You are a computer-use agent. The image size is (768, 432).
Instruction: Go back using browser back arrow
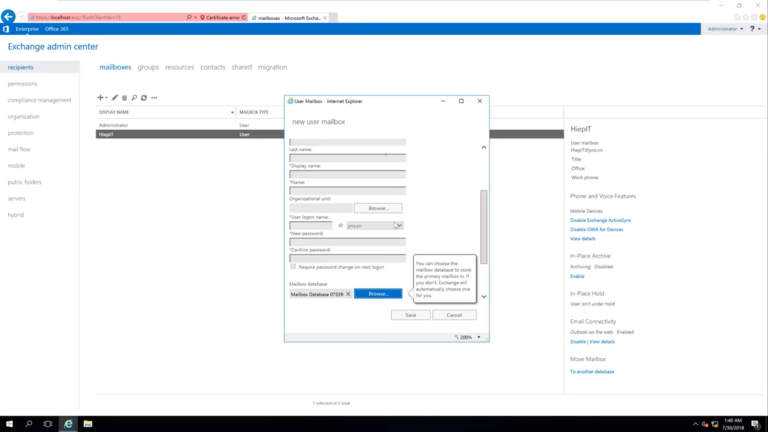tap(8, 17)
